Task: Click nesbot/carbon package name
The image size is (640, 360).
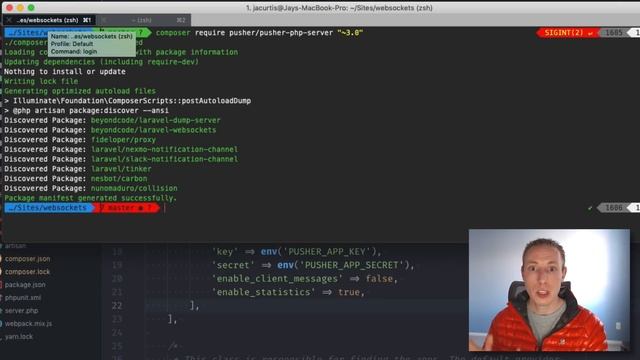Action: point(119,179)
